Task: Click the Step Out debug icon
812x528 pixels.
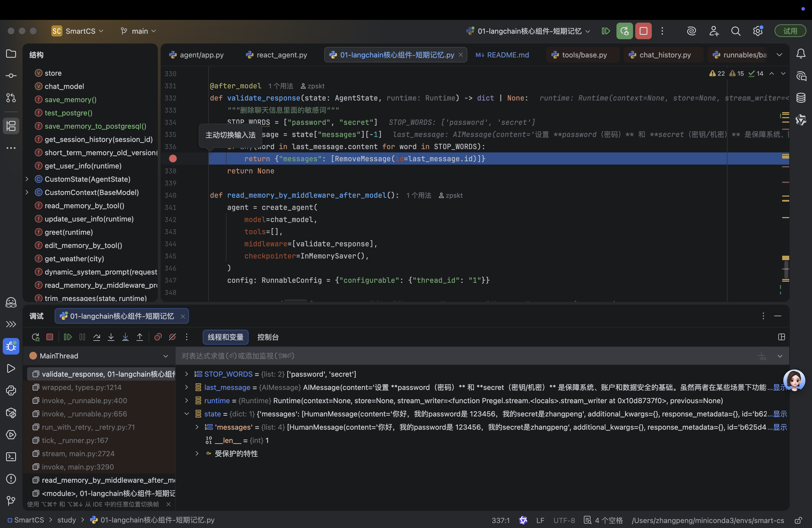Action: (139, 337)
